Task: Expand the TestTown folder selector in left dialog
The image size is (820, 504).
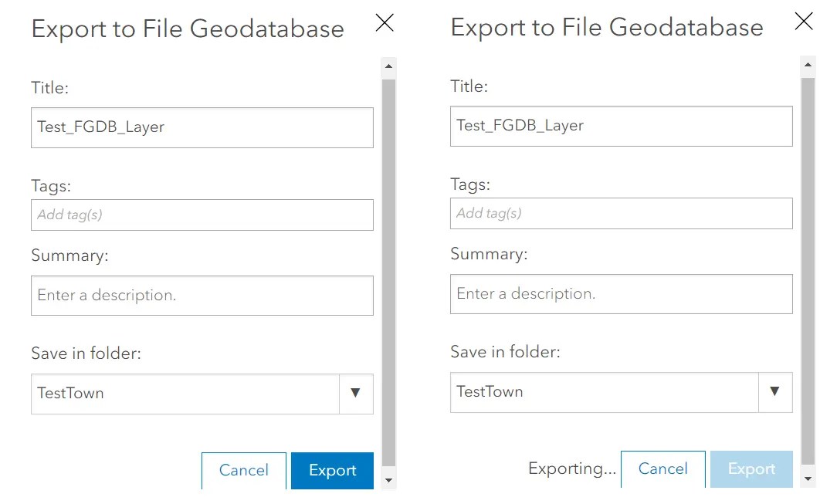Action: [x=356, y=394]
